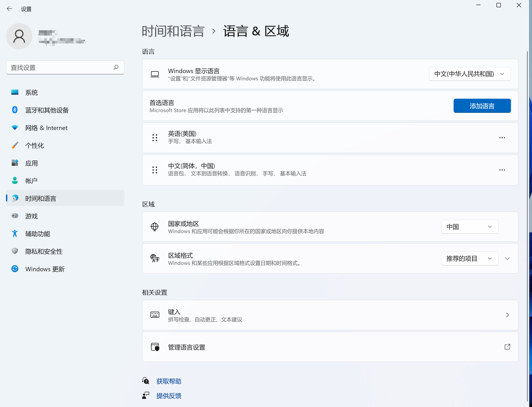Click the 系统 monitor icon
532x407 pixels.
click(x=15, y=92)
